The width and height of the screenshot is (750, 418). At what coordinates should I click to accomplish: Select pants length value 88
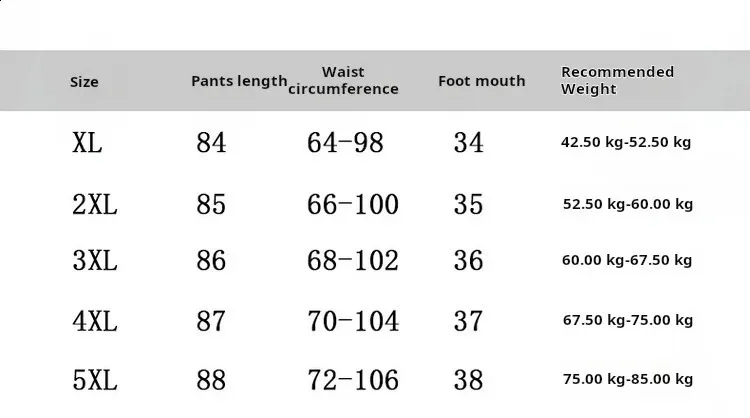click(x=211, y=380)
